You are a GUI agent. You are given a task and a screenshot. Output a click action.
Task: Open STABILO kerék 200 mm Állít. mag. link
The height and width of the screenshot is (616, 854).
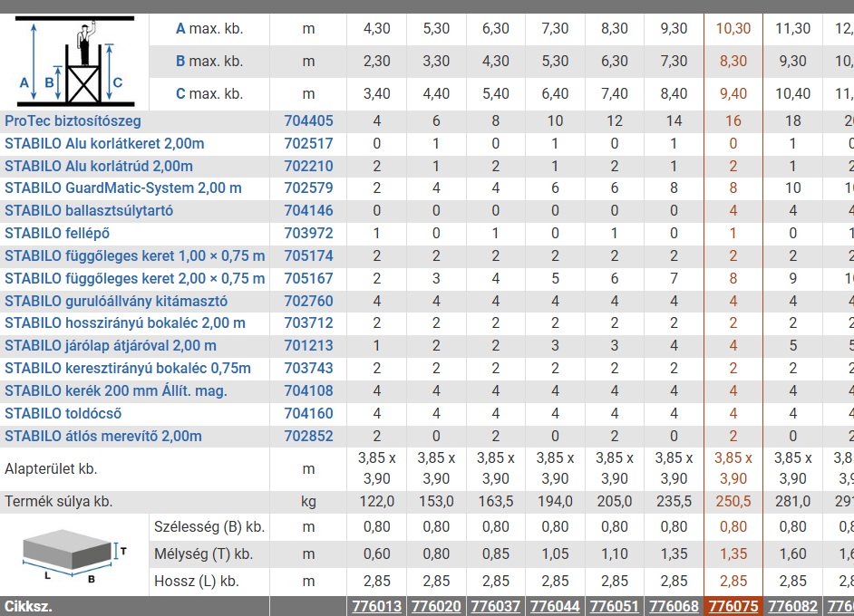click(116, 390)
